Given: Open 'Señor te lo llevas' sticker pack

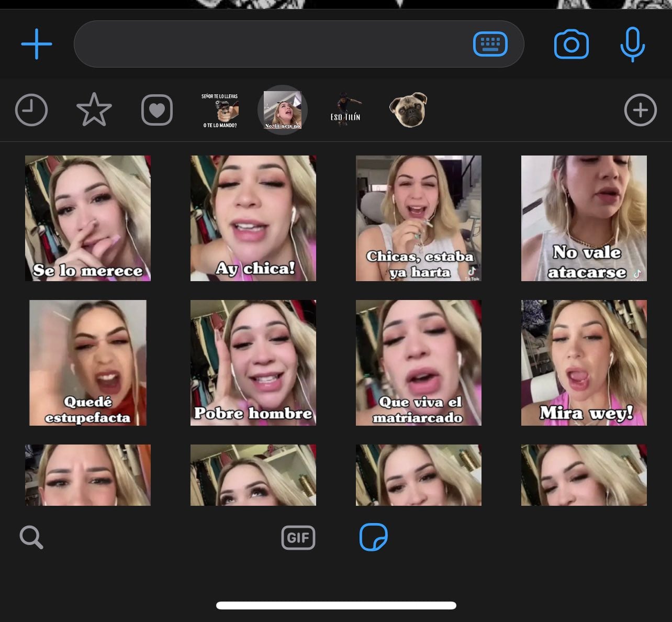Looking at the screenshot, I should [x=220, y=110].
